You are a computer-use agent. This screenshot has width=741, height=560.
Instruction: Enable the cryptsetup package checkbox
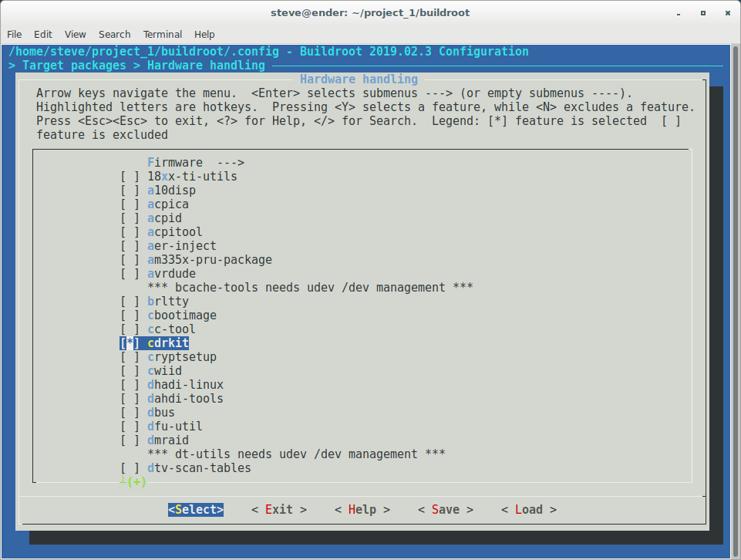pyautogui.click(x=130, y=357)
